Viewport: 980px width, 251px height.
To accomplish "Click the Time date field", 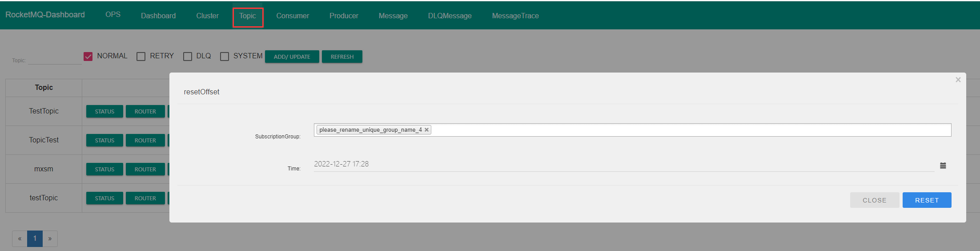I will pos(623,164).
